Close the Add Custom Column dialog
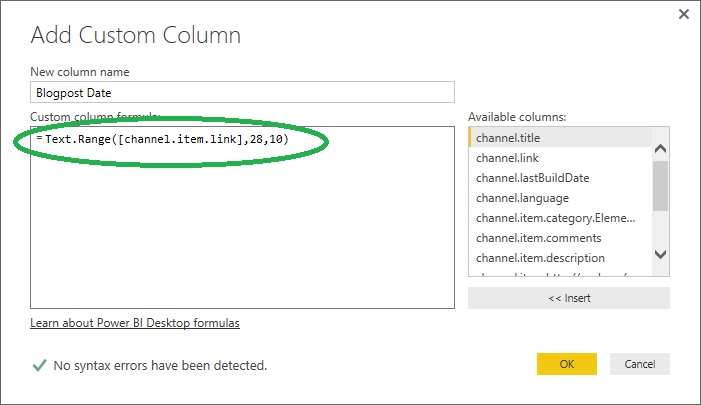Screen dimensions: 701x405 (684, 14)
